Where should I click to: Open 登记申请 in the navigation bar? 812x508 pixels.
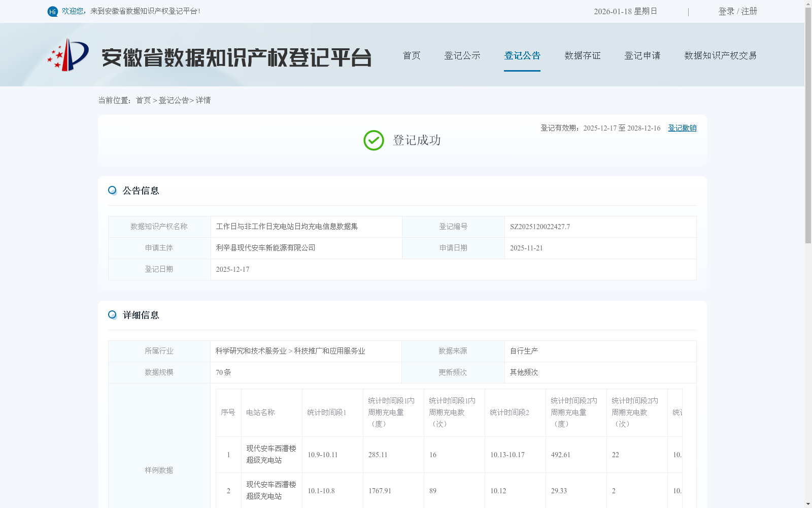click(642, 55)
